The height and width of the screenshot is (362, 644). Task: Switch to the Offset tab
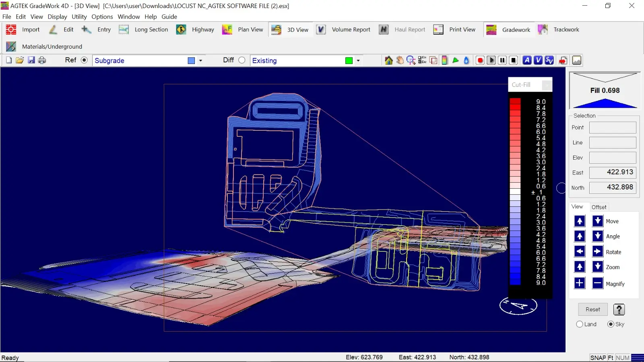[x=599, y=207]
